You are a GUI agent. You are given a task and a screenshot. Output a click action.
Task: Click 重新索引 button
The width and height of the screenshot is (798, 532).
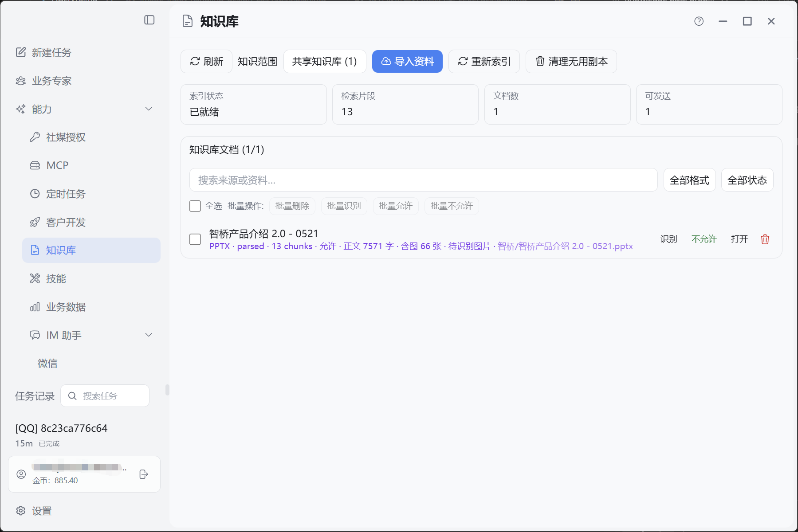484,61
